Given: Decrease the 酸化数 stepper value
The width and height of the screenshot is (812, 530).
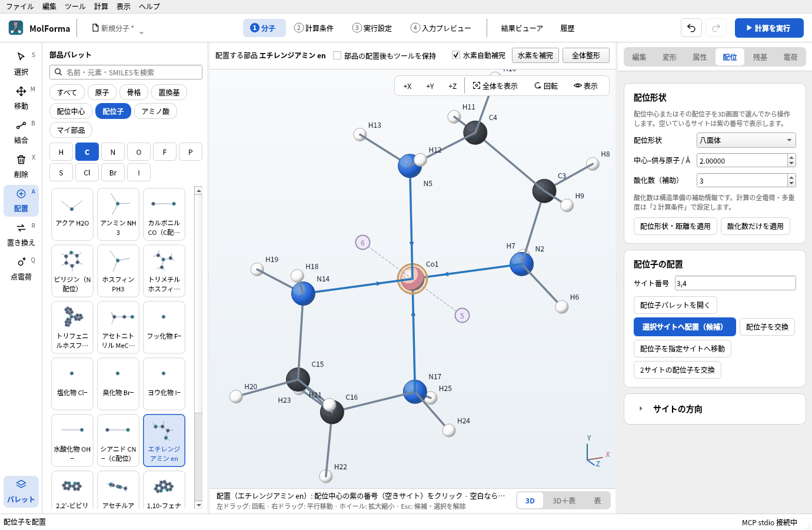Looking at the screenshot, I should click(791, 184).
